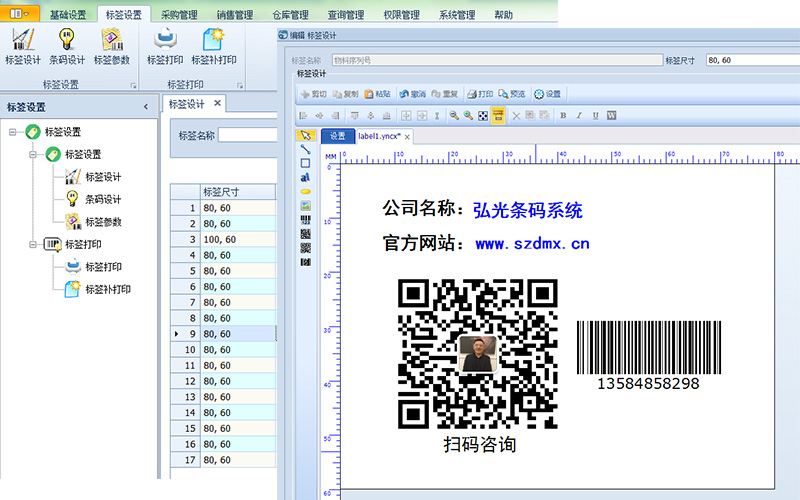Select the QR code on label canvas
Screen dimensions: 800x500
pos(478,354)
